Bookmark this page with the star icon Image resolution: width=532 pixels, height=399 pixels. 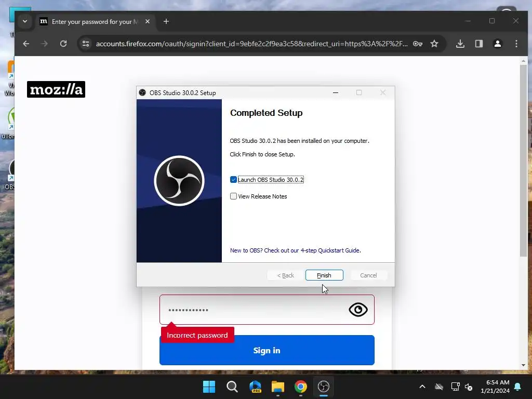434,44
